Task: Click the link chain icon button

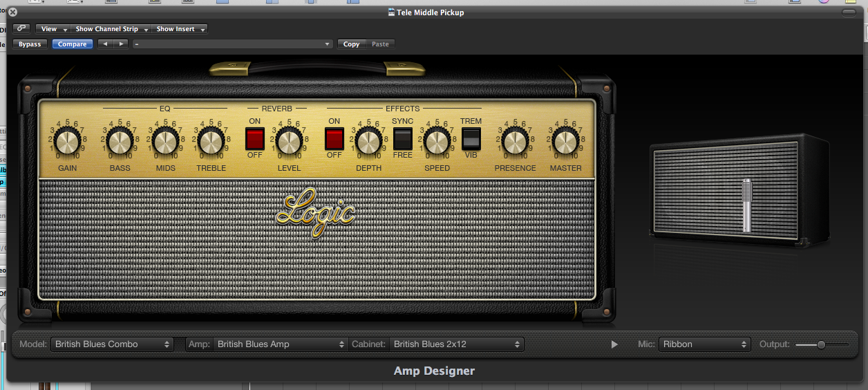Action: (x=21, y=28)
